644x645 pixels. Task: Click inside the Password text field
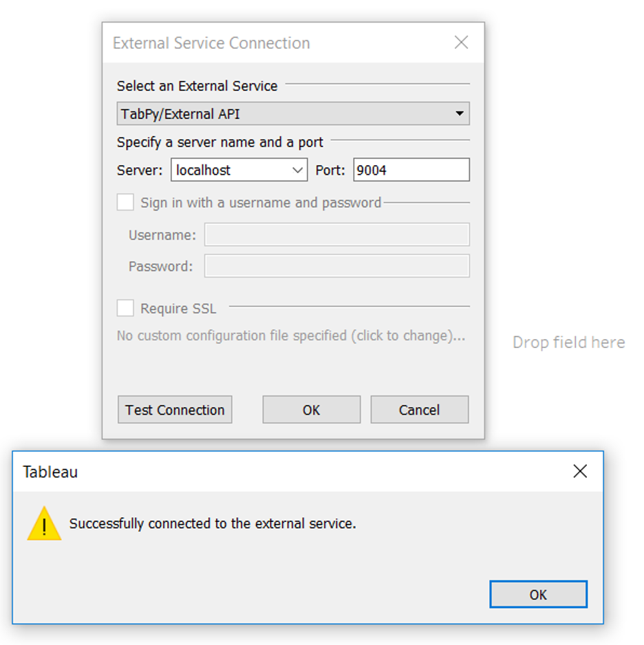tap(336, 265)
